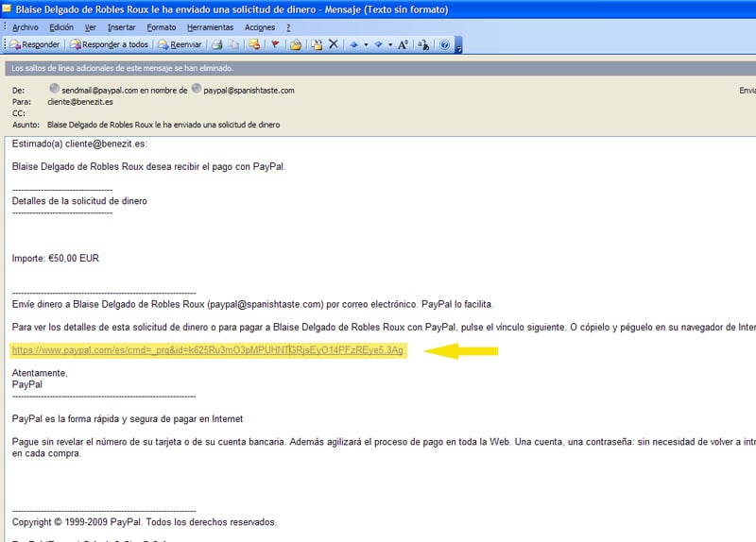Click recipient cliente@benezit.es in the Para field

click(80, 102)
